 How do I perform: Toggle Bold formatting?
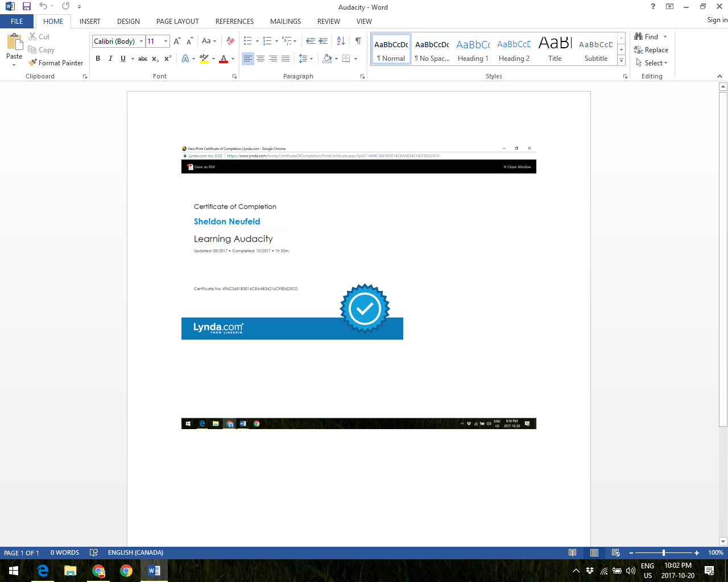point(98,59)
